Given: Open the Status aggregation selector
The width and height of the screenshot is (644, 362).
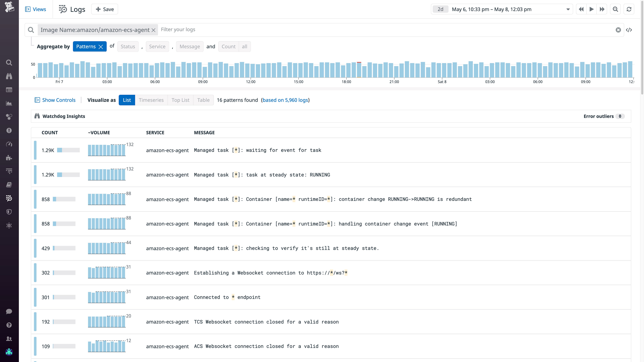Looking at the screenshot, I should 128,47.
